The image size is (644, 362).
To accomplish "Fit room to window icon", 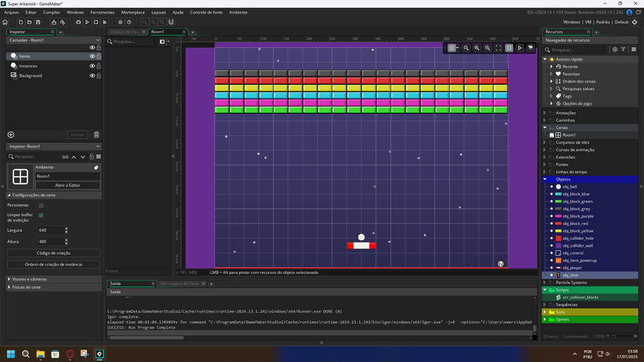I will pos(498,48).
